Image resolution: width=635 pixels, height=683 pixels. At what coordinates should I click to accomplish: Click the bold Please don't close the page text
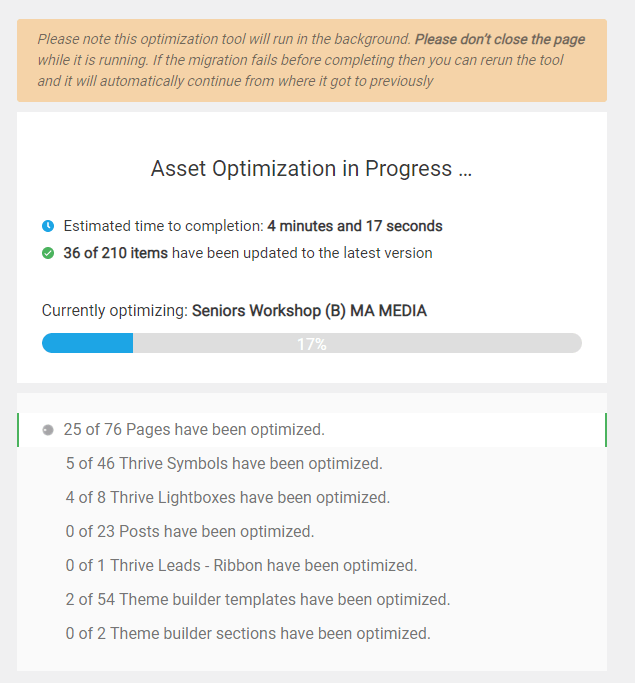[x=500, y=39]
